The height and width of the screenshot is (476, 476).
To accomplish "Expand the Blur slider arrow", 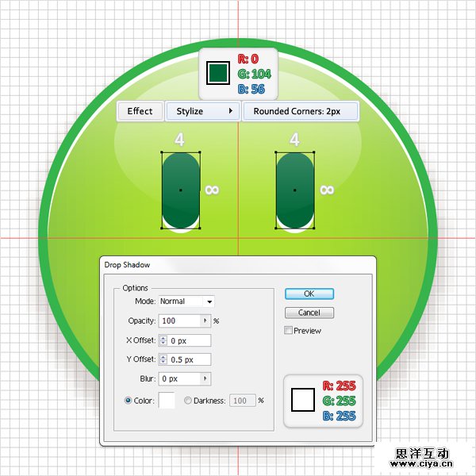I will pyautogui.click(x=205, y=379).
